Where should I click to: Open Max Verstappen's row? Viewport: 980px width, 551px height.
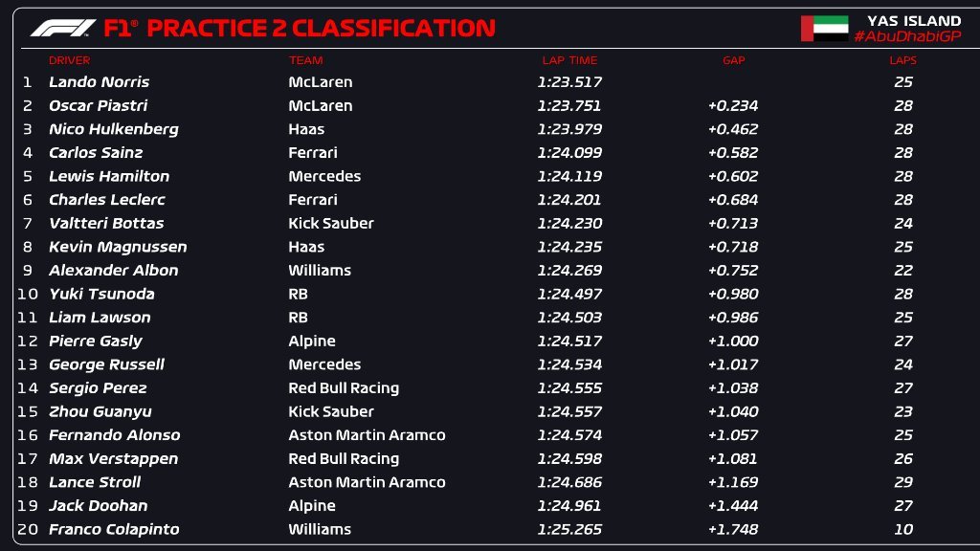[113, 459]
